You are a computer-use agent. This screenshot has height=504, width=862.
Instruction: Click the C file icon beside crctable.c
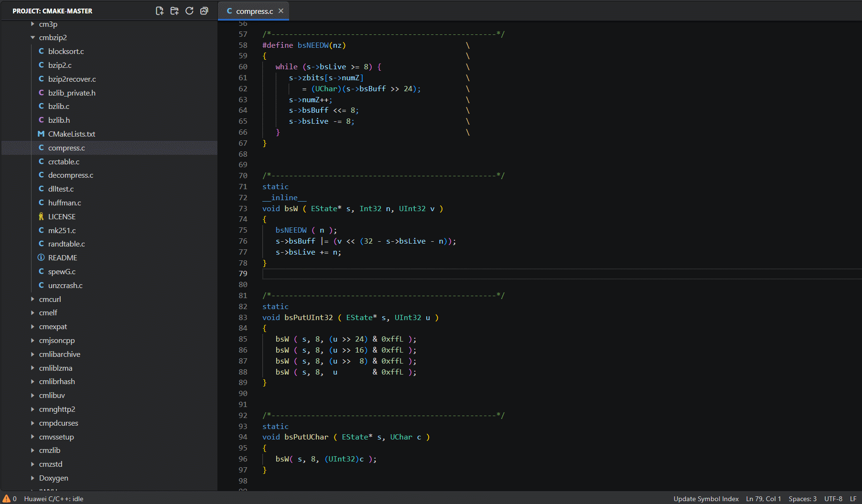coord(41,161)
